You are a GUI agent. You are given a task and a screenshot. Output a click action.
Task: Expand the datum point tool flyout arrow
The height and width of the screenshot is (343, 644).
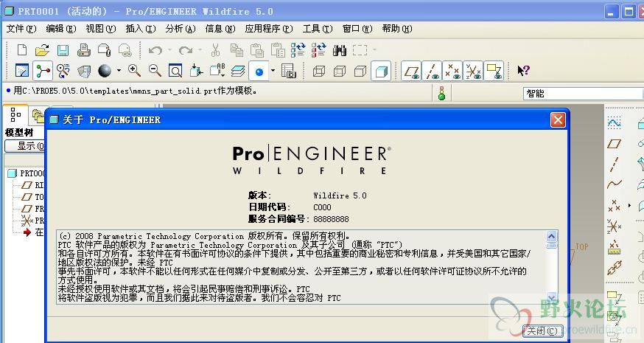click(x=629, y=205)
